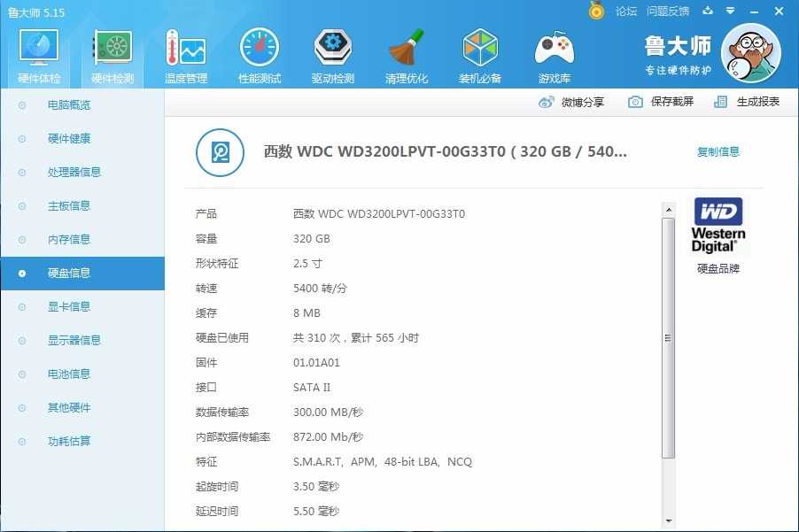Viewport: 799px width, 532px height.
Task: Click the 复制信息 copy info link
Action: (718, 151)
